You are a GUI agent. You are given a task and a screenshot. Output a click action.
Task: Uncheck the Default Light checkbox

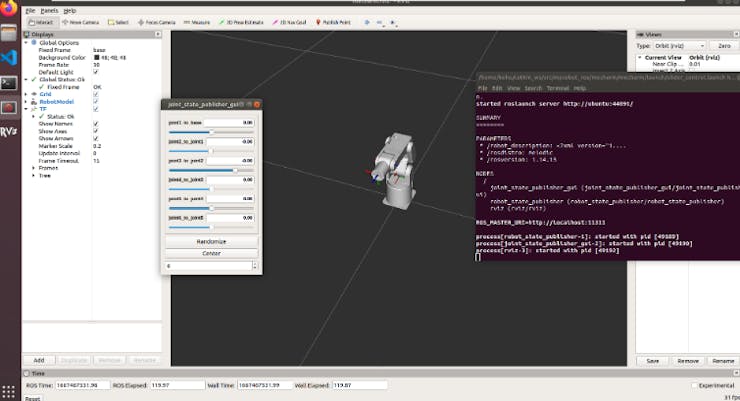[x=95, y=72]
